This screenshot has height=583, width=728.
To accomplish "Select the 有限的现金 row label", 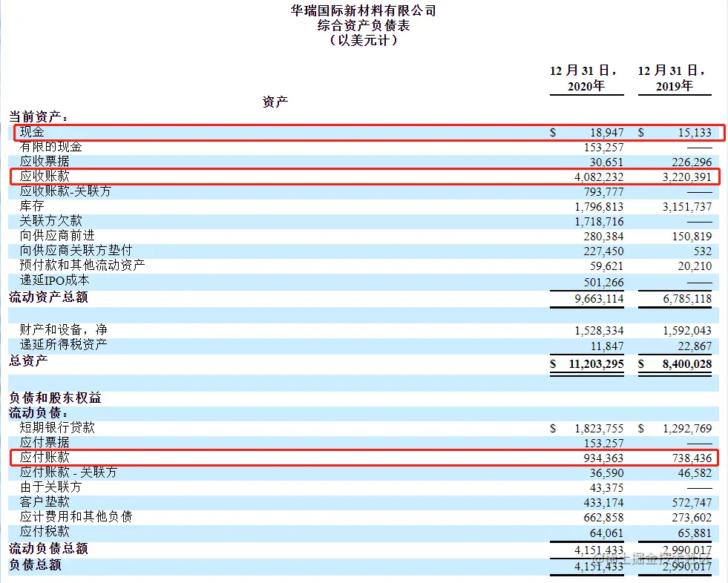I will (x=50, y=147).
